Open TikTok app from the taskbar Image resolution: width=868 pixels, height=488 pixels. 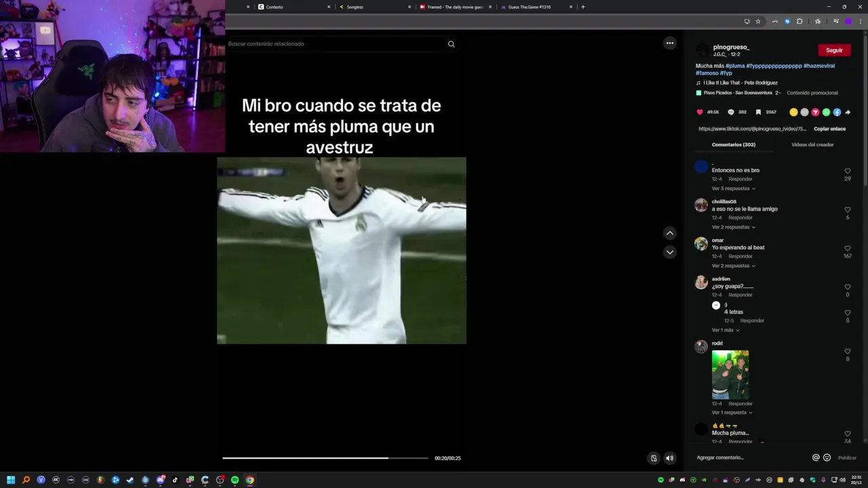click(x=175, y=480)
